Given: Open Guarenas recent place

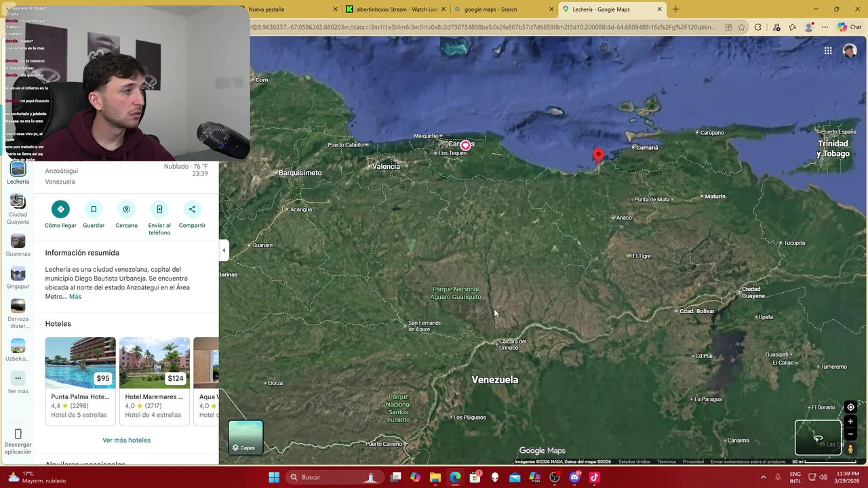Looking at the screenshot, I should pyautogui.click(x=18, y=246).
